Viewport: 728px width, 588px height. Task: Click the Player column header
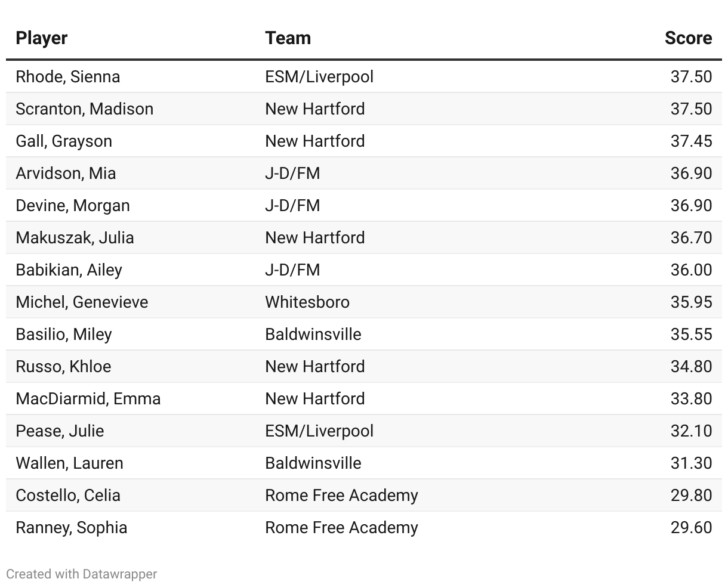click(41, 38)
